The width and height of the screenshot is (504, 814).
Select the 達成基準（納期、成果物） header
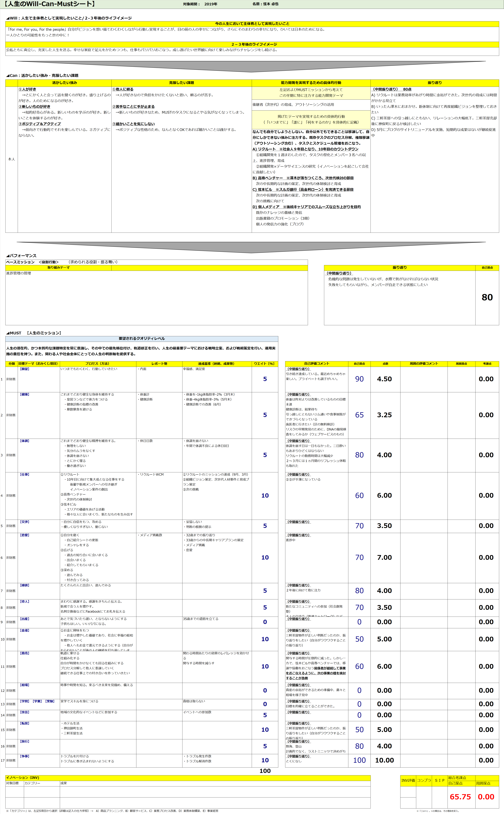click(x=217, y=364)
